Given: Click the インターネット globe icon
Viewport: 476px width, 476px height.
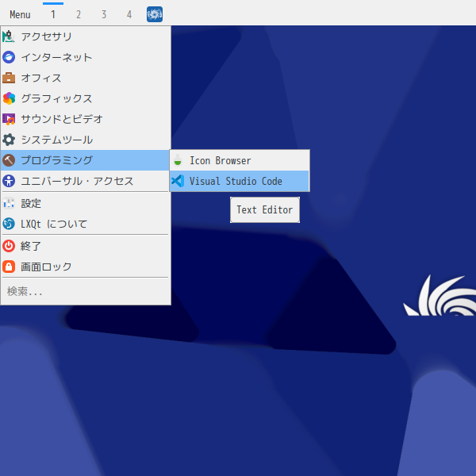Looking at the screenshot, I should click(9, 57).
